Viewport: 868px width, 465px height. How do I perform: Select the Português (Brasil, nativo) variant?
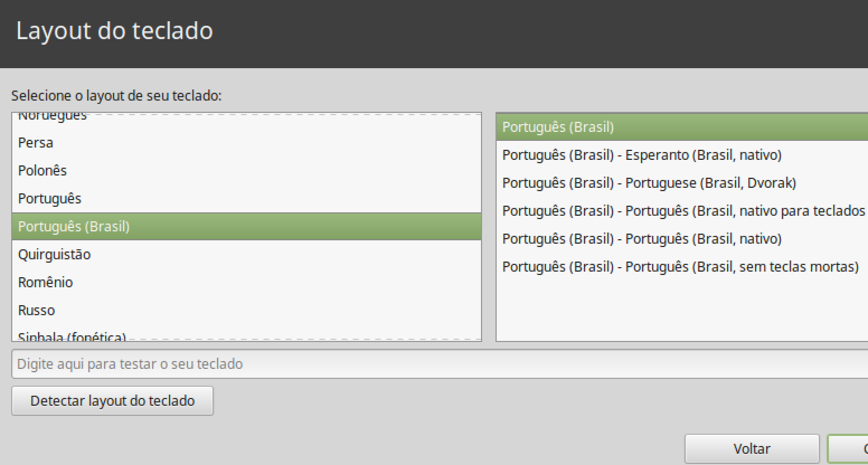[x=641, y=239]
